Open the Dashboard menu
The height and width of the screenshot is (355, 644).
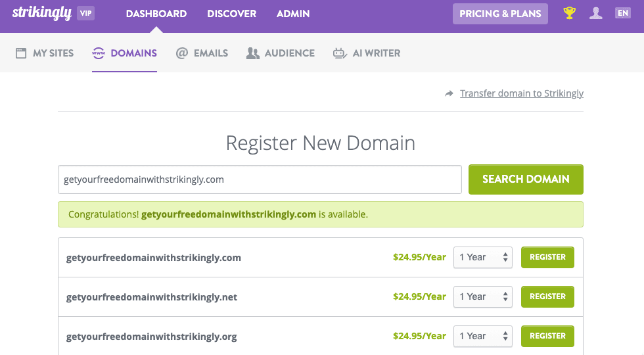[x=156, y=14]
